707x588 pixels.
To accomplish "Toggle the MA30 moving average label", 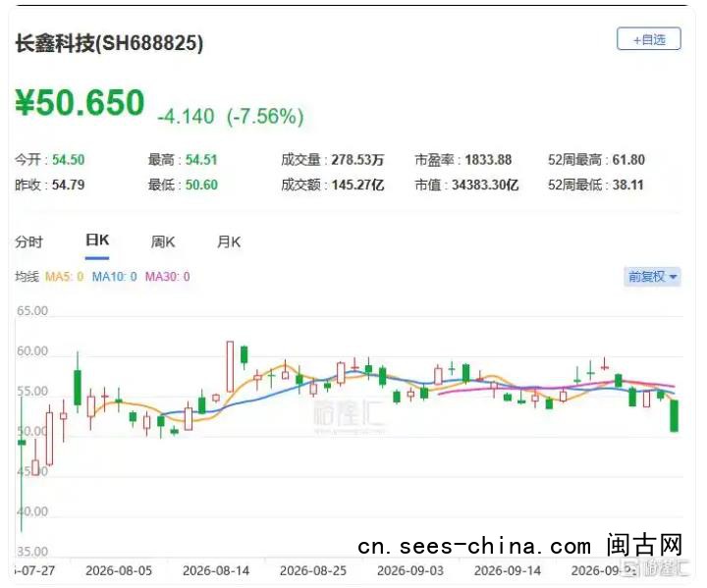I will pos(167,277).
